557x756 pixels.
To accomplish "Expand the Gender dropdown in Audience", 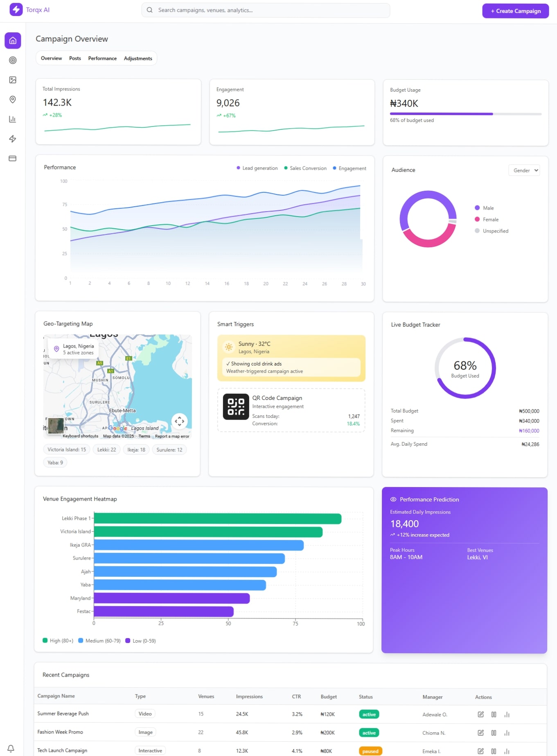I will click(524, 170).
